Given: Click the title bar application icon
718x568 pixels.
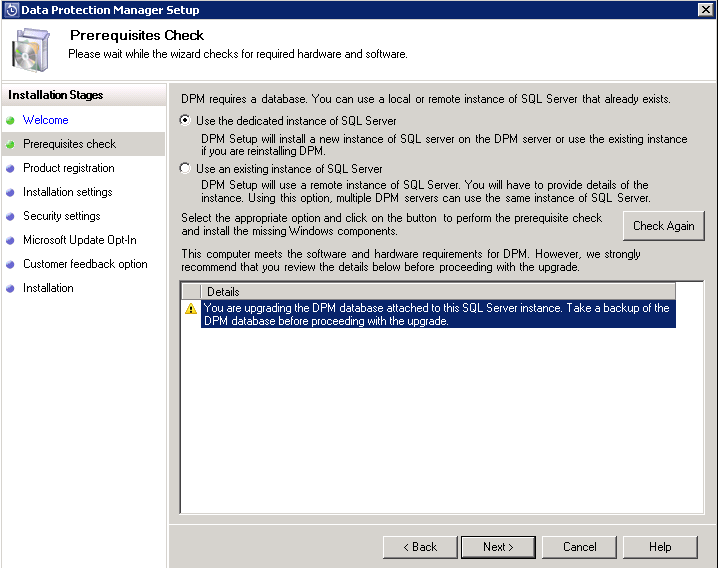Looking at the screenshot, I should point(11,10).
